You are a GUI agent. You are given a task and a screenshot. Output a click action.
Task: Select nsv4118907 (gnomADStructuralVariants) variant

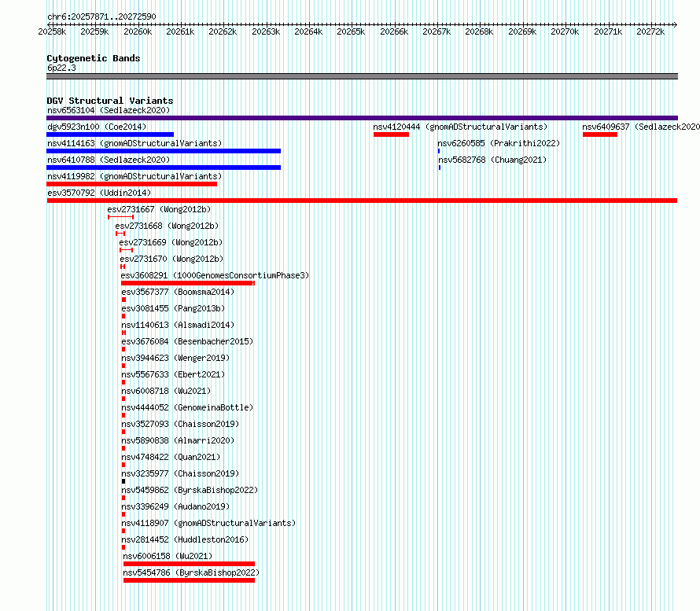point(208,523)
